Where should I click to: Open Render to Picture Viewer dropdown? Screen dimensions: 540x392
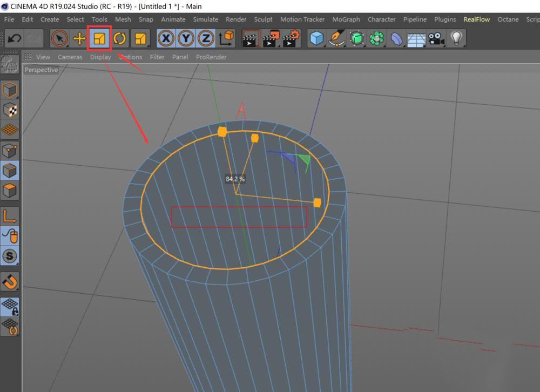[x=271, y=38]
